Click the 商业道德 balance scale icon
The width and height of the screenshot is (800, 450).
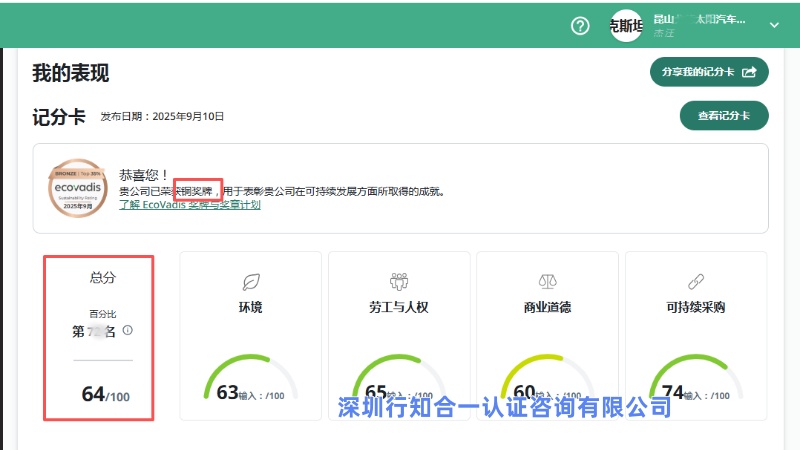pos(547,281)
